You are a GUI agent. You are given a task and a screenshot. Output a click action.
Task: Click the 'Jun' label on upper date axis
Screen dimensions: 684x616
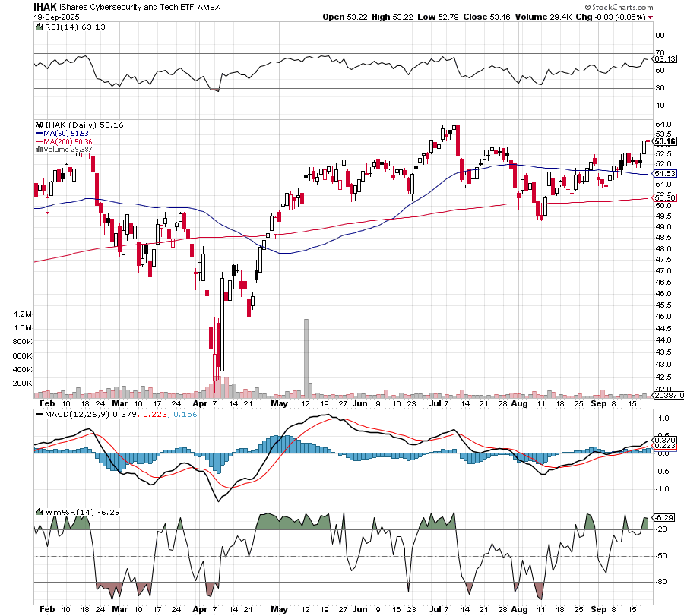tap(360, 403)
